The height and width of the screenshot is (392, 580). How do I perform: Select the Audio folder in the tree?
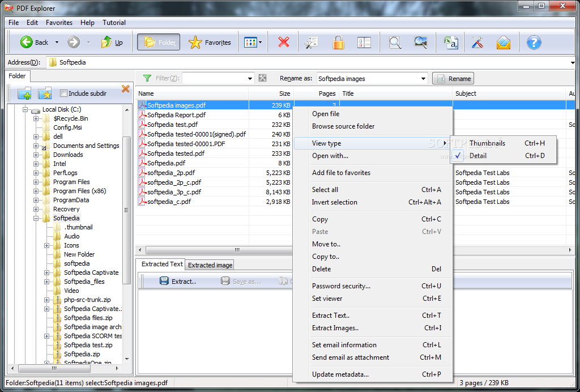[x=71, y=236]
